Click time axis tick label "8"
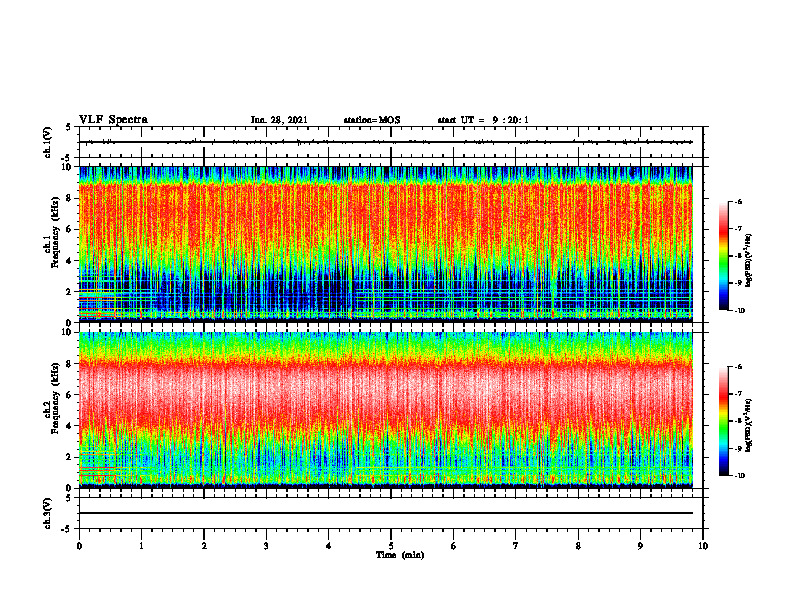Image resolution: width=792 pixels, height=612 pixels. point(578,546)
